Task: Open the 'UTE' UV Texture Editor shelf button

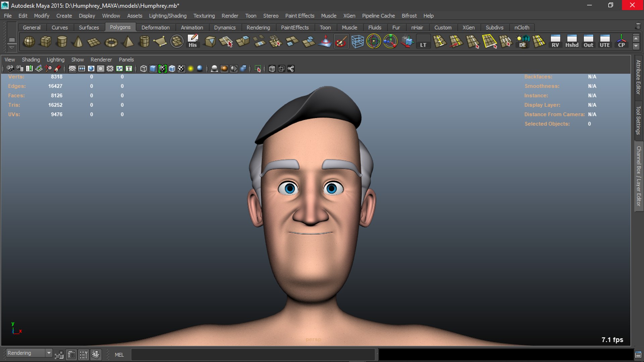Action: coord(605,42)
